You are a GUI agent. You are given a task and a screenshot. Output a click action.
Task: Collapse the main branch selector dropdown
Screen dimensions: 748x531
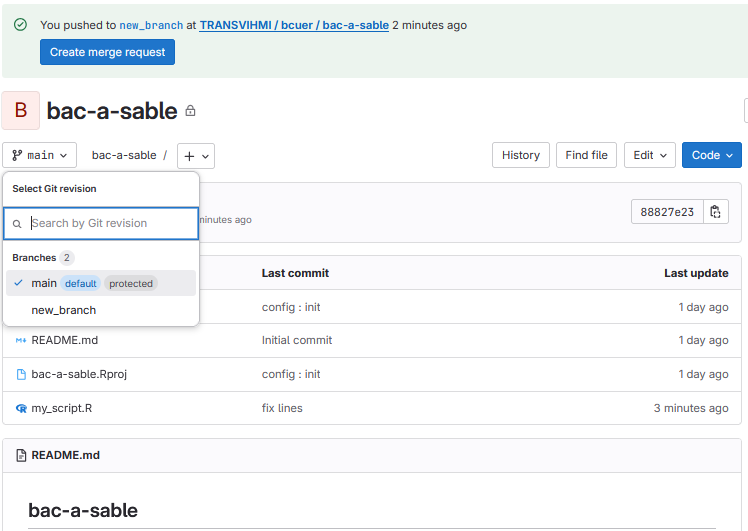[40, 155]
